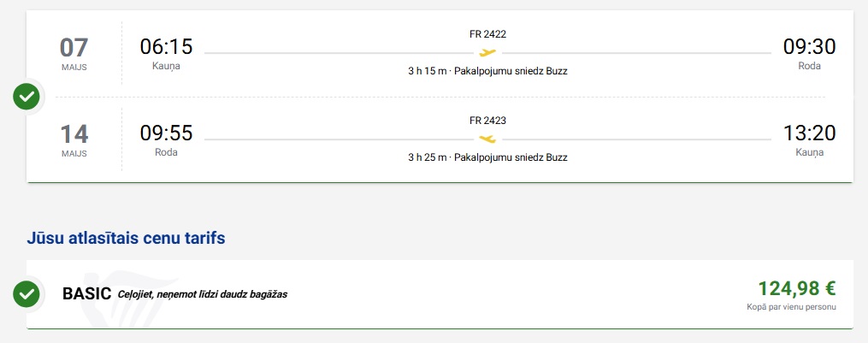The height and width of the screenshot is (343, 868).
Task: Click the green checkmark beside the flight summary
Action: click(x=27, y=97)
